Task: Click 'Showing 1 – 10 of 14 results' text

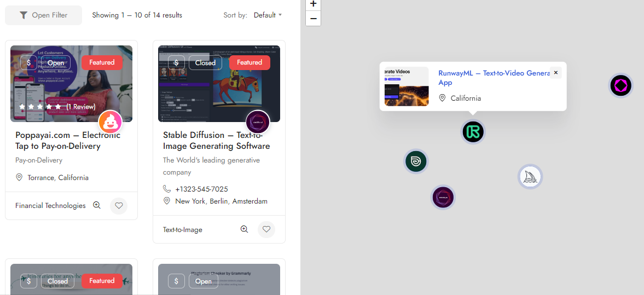Action: [x=137, y=15]
